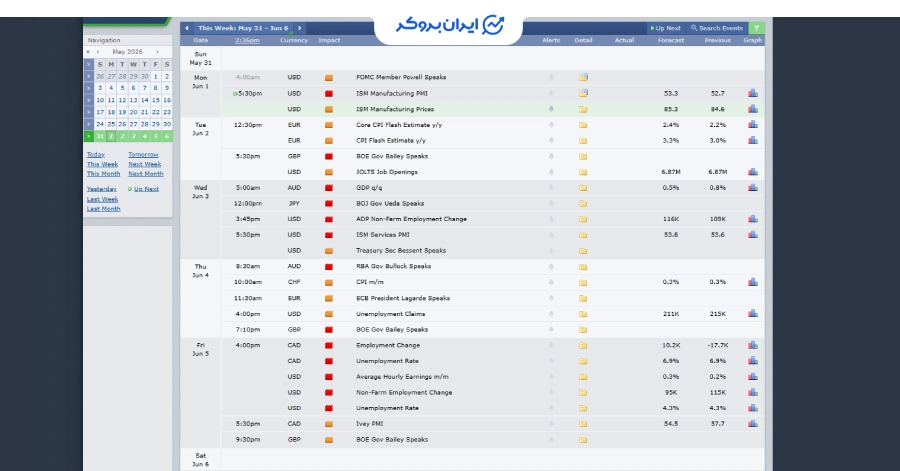Jump back a year with double-left arrow
The image size is (900, 471).
click(88, 52)
